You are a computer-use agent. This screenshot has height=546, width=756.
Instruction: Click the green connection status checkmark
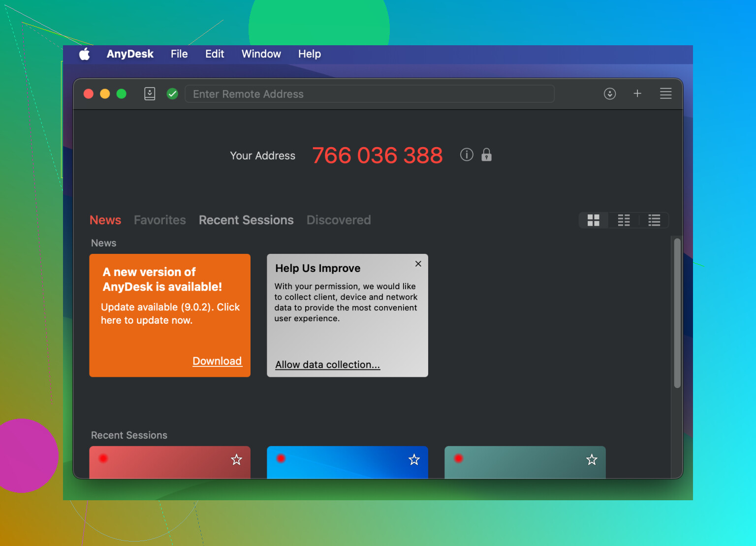pos(172,93)
